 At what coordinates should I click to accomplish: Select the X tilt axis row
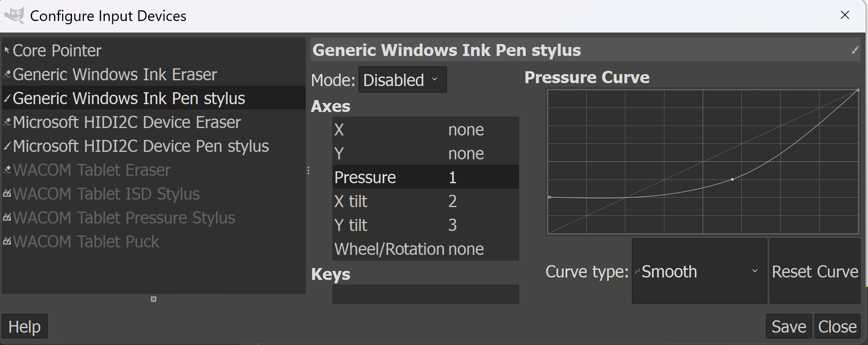[425, 201]
